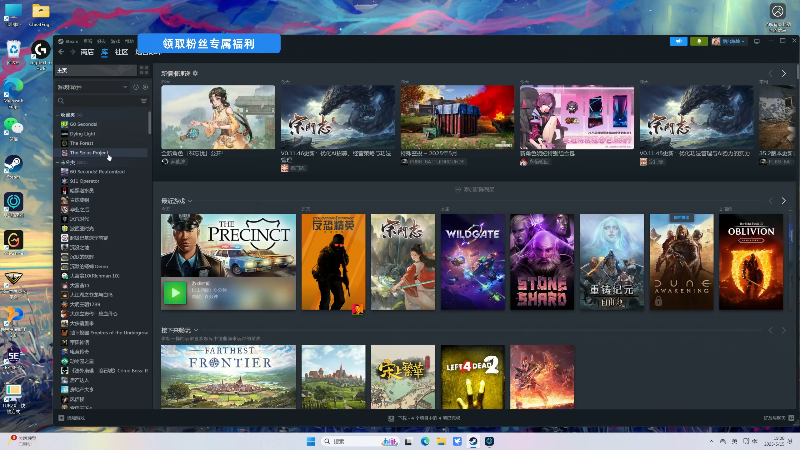Open the PUBG airdrop crate news card
800x450 pixels.
pos(457,117)
